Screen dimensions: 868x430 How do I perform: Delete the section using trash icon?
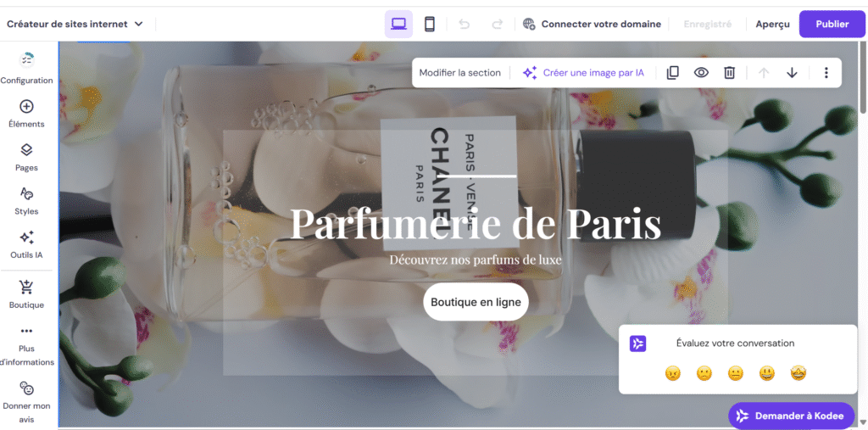[x=730, y=73]
